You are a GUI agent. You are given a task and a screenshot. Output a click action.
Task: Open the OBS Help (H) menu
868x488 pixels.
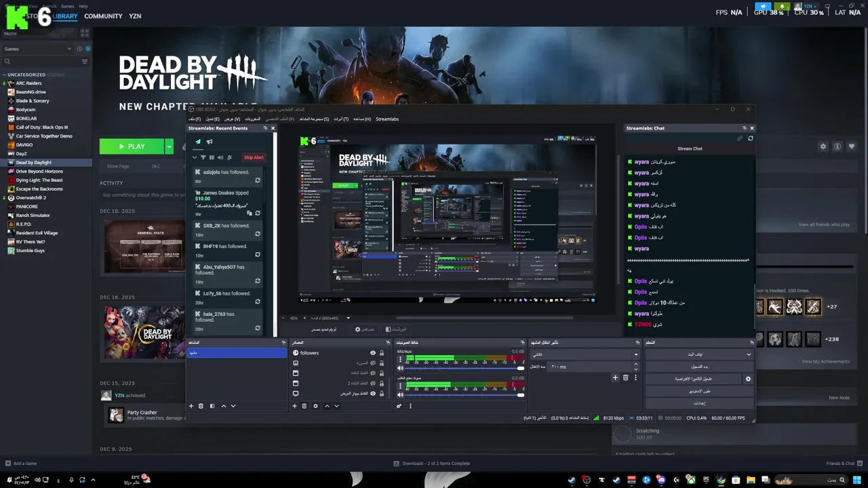(362, 119)
